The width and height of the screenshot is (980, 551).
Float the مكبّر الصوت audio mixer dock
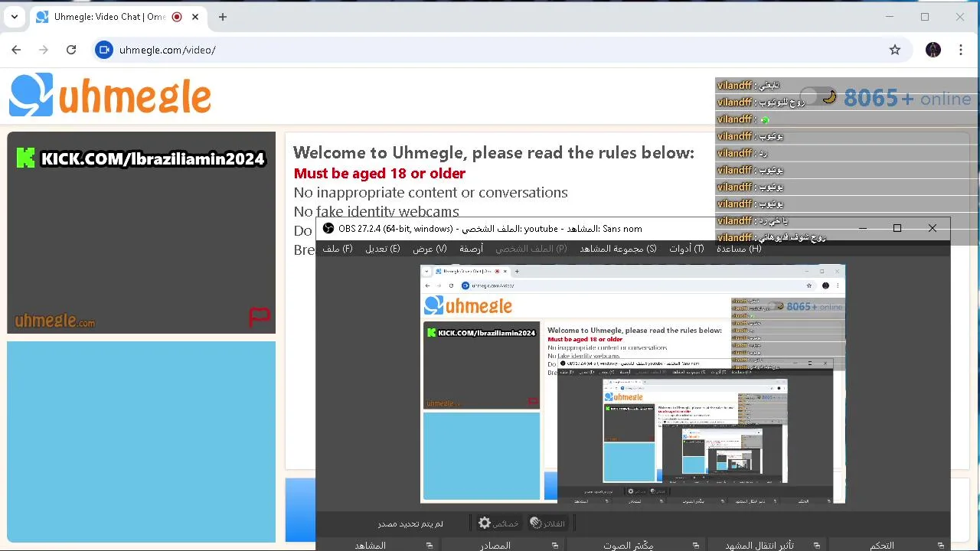[696, 546]
